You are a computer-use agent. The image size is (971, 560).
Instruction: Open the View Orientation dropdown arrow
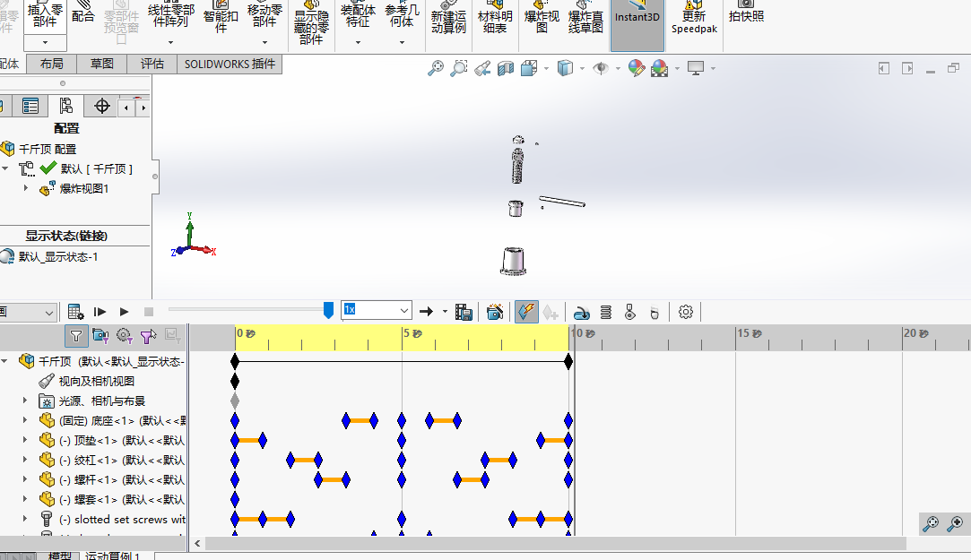[545, 69]
